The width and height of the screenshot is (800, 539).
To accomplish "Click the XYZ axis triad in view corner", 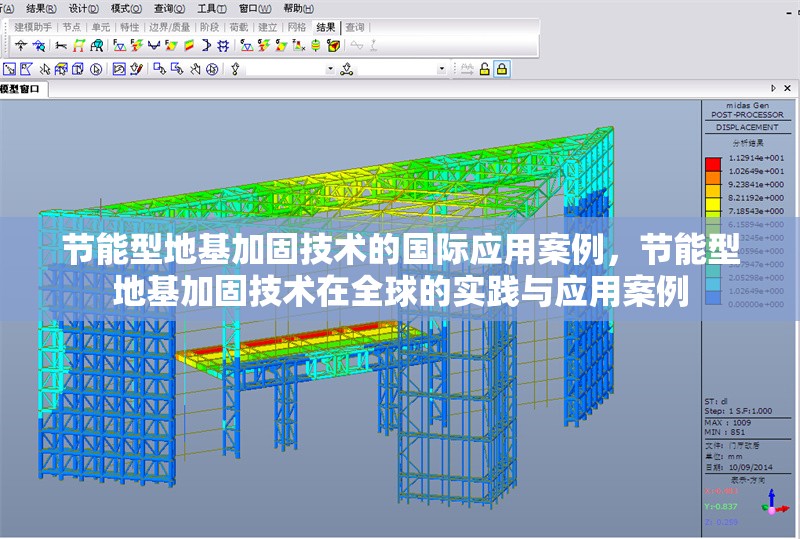I will pyautogui.click(x=770, y=500).
